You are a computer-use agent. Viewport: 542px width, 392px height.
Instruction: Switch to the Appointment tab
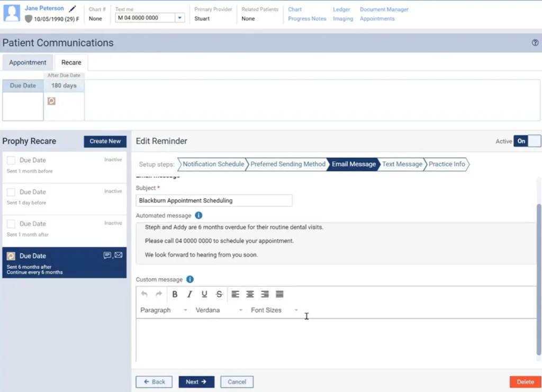pos(28,62)
